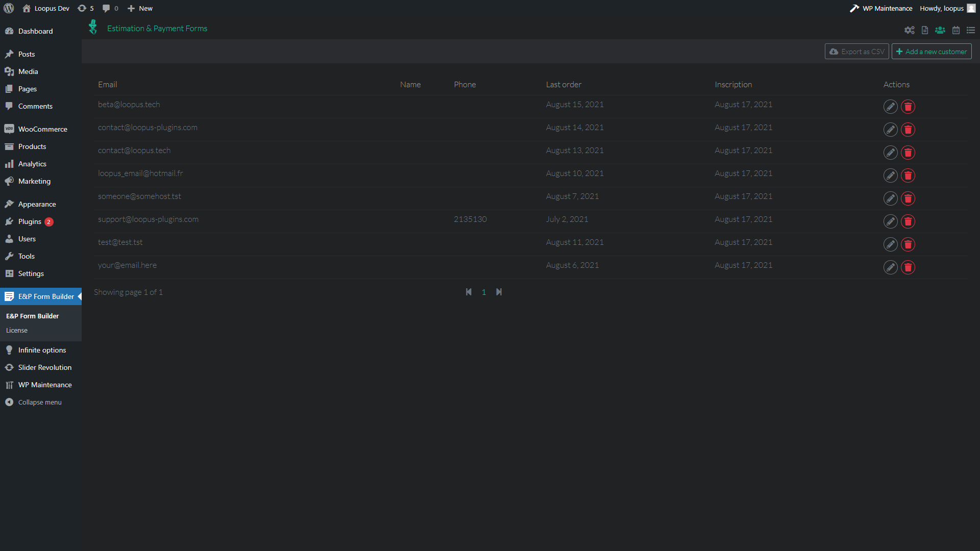This screenshot has width=980, height=551.
Task: Open the Howdy, loopus account menu
Action: 947,8
